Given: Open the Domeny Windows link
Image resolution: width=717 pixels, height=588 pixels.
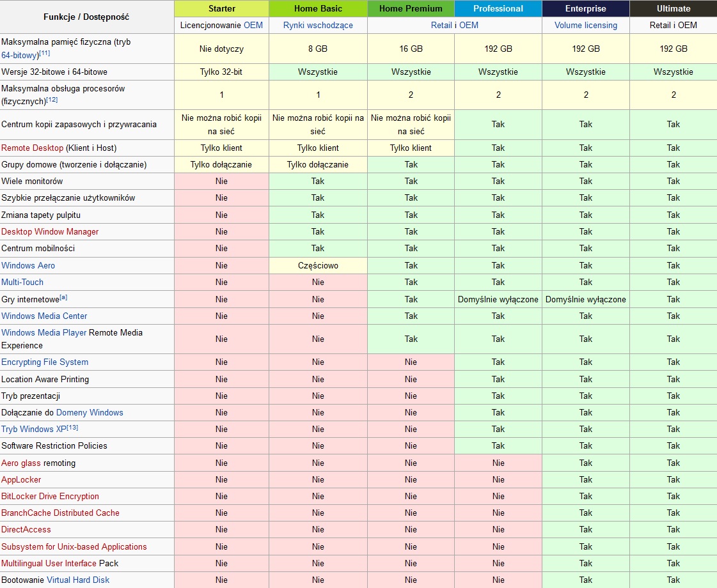Looking at the screenshot, I should (90, 413).
